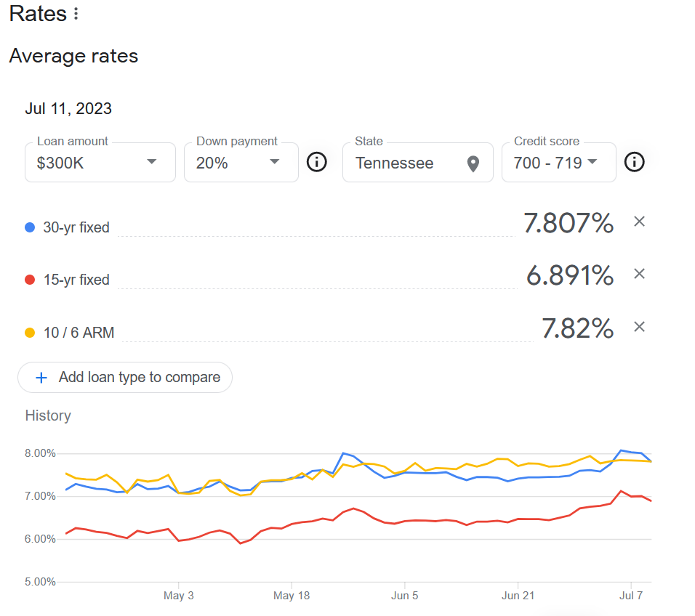Image resolution: width=695 pixels, height=616 pixels.
Task: Click the info icon next to Credit score
Action: 634,162
